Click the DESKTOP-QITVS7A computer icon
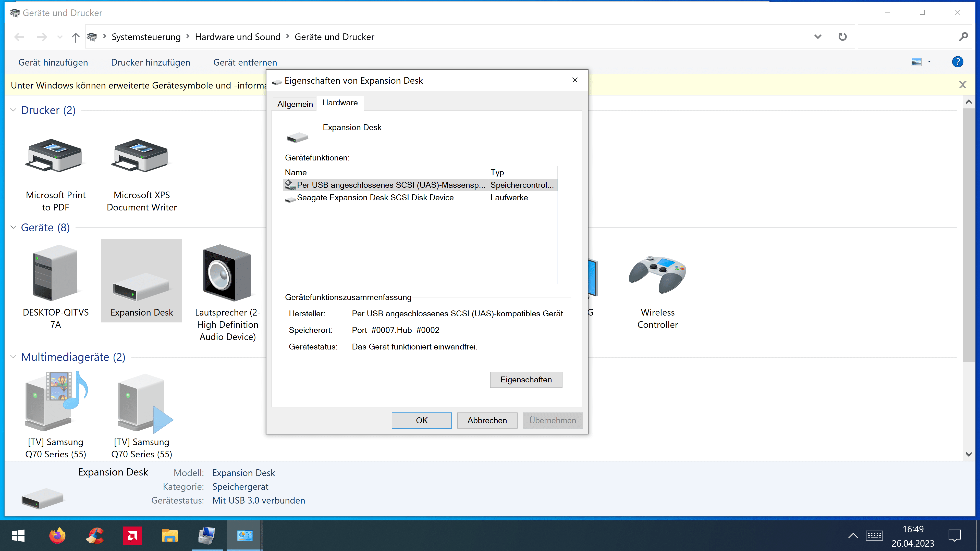 tap(56, 273)
